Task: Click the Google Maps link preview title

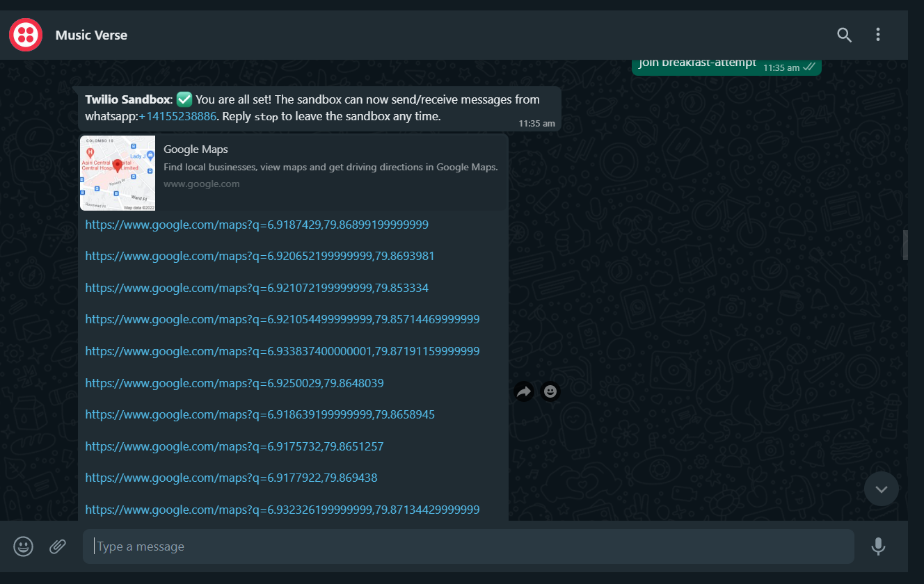Action: point(196,149)
